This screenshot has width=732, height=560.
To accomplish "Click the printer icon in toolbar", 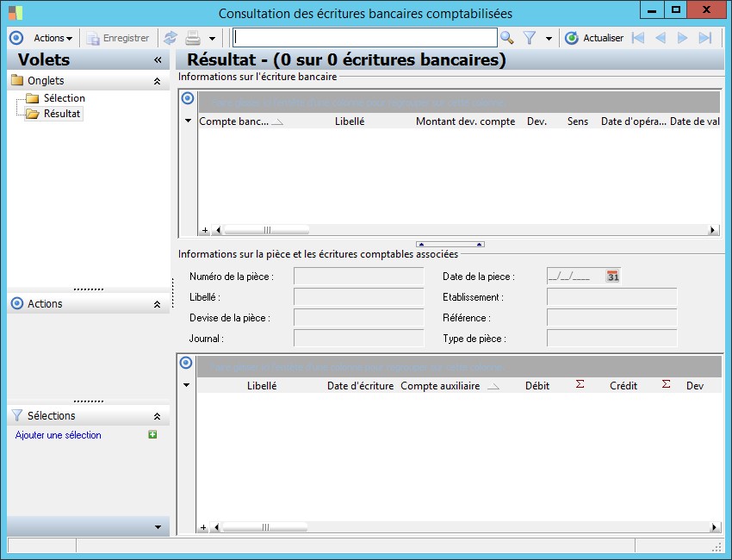I will point(193,38).
